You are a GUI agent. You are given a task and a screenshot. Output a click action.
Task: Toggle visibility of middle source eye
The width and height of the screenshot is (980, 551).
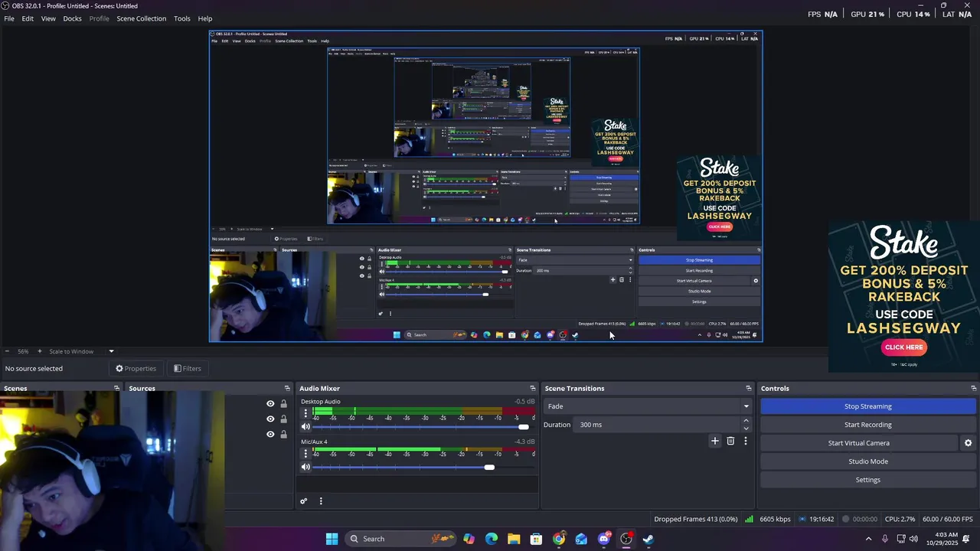270,419
